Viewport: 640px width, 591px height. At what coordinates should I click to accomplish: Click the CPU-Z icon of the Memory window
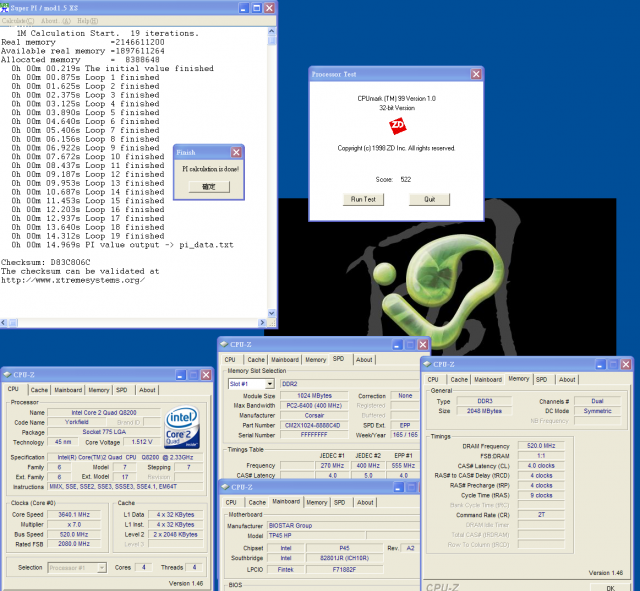click(x=427, y=364)
